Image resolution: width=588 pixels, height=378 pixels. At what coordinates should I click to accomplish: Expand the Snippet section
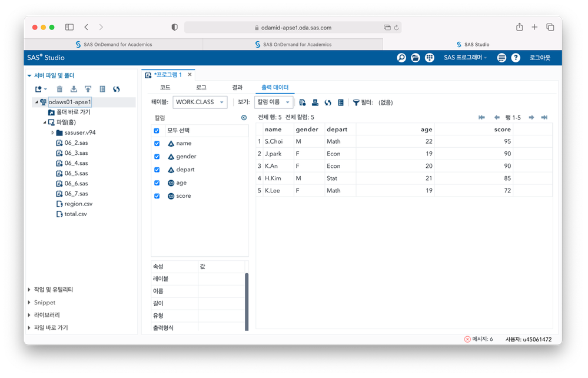pyautogui.click(x=29, y=303)
